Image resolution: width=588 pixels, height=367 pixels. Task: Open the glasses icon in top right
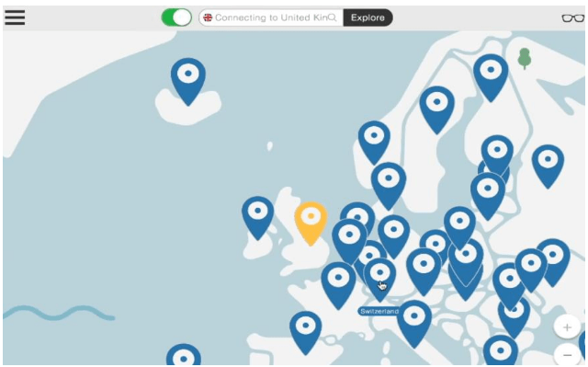(572, 17)
